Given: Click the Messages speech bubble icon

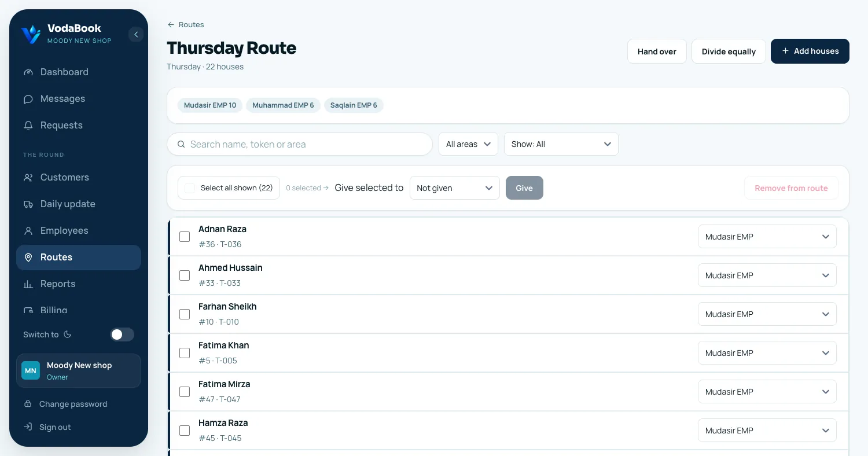Looking at the screenshot, I should [x=28, y=99].
